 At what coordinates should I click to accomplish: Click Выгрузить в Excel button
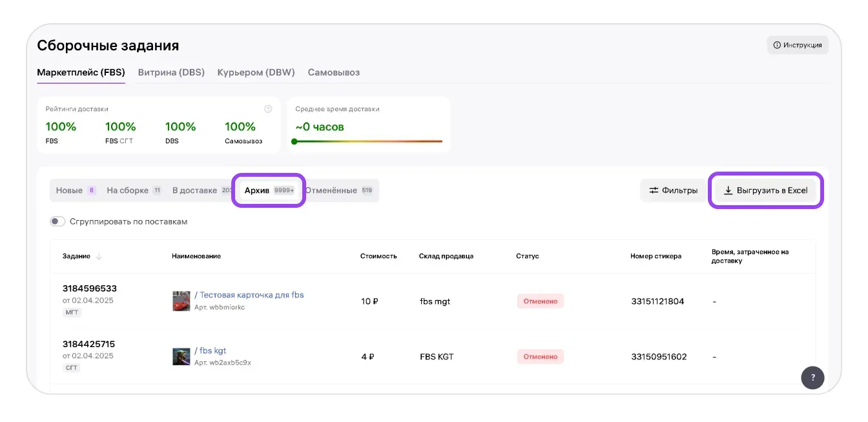765,190
